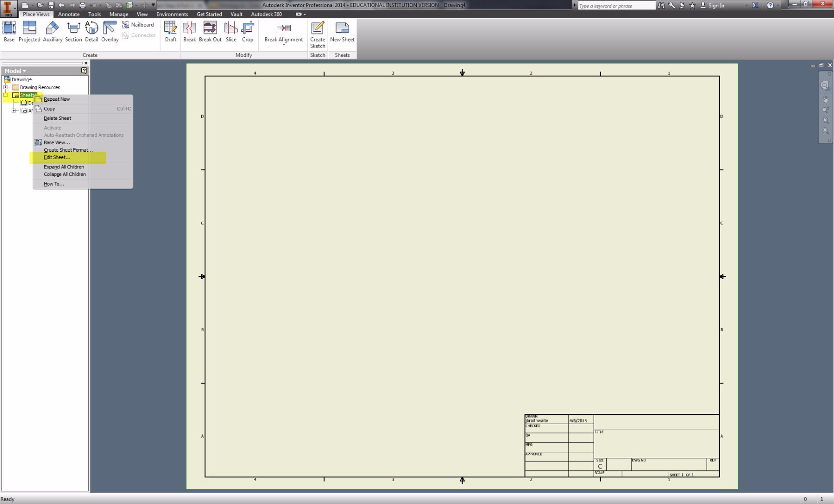Open the help dropdown arrow
This screenshot has width=834, height=504.
[x=778, y=6]
